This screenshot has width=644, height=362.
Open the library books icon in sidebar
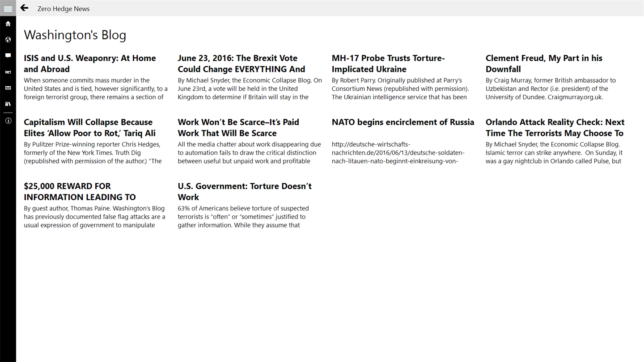tap(8, 104)
